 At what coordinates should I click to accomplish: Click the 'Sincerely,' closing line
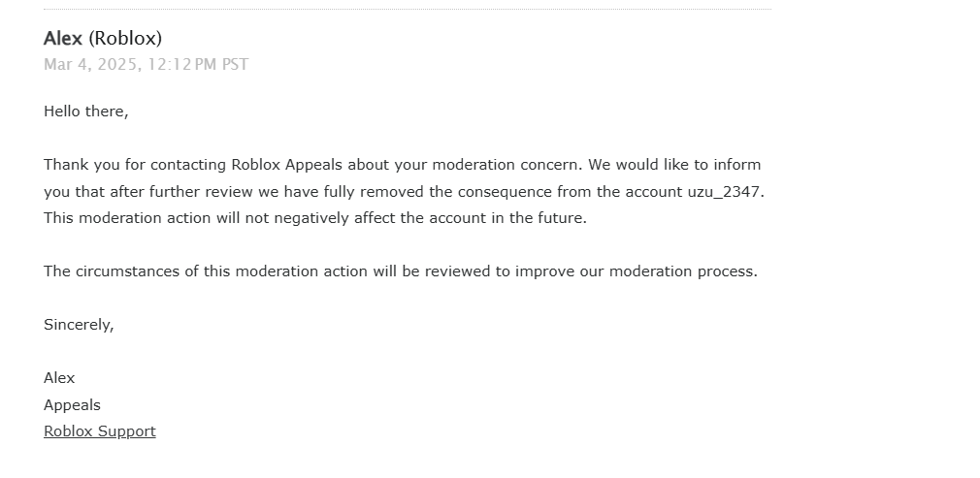point(79,325)
